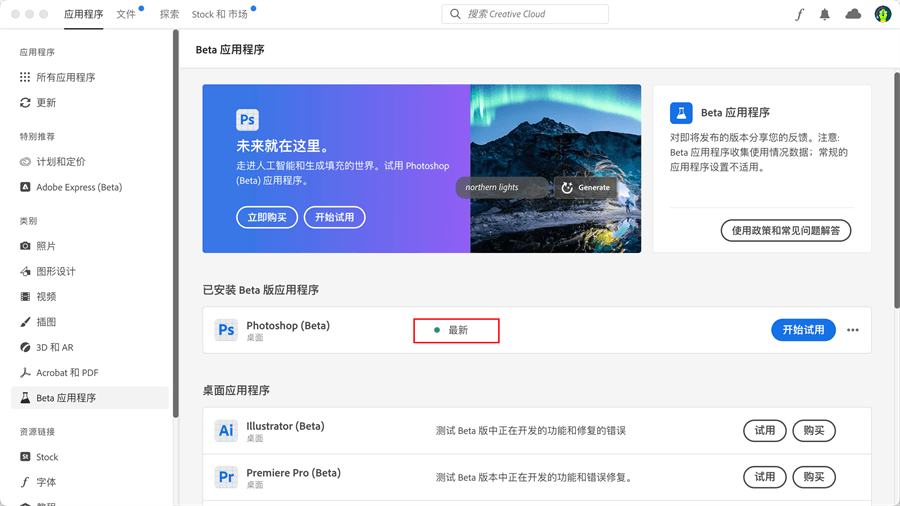Click the 桌面应用程序 heading

pyautogui.click(x=236, y=391)
